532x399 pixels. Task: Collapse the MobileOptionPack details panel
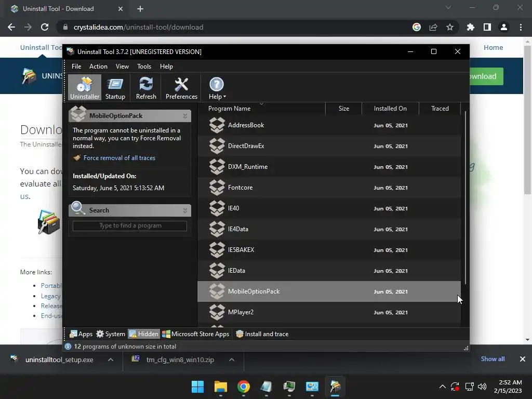(185, 116)
